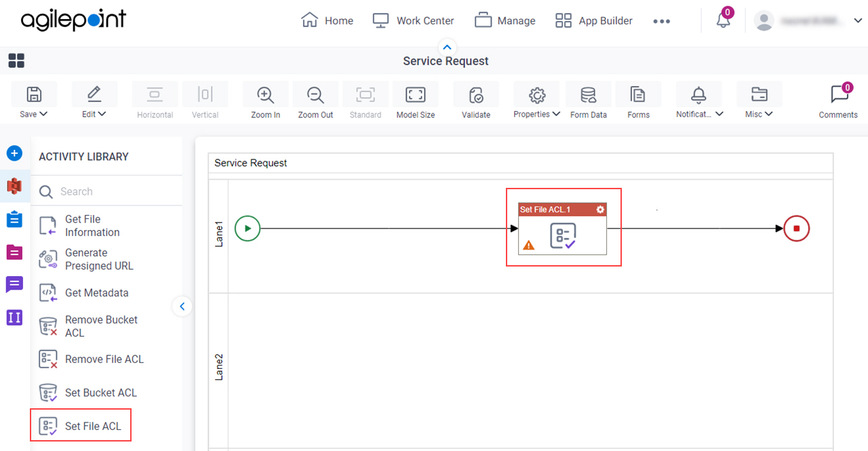Open the Properties gear icon

click(x=537, y=94)
